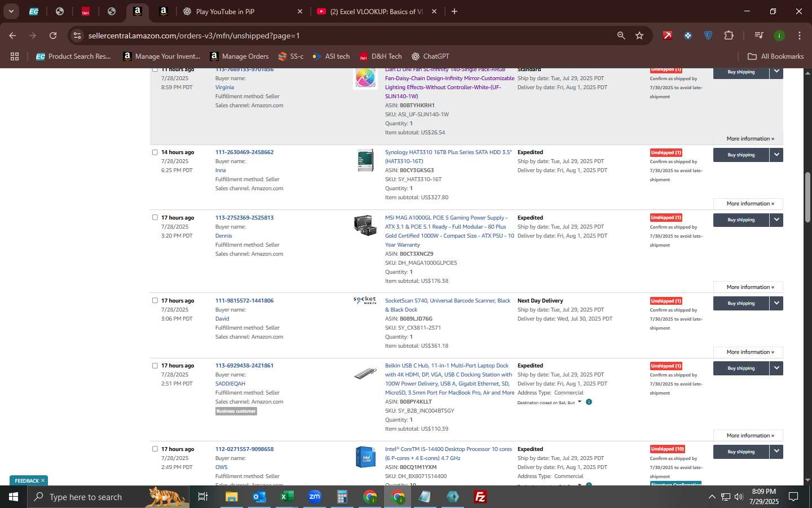The image size is (812, 508).
Task: Switch to the first EC tab
Action: pyautogui.click(x=34, y=11)
